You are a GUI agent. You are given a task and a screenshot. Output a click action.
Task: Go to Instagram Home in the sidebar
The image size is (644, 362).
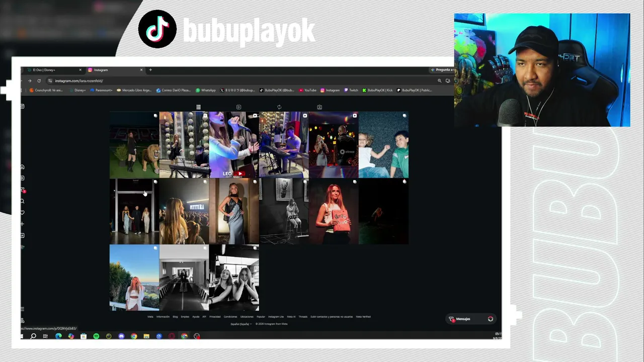(22, 167)
